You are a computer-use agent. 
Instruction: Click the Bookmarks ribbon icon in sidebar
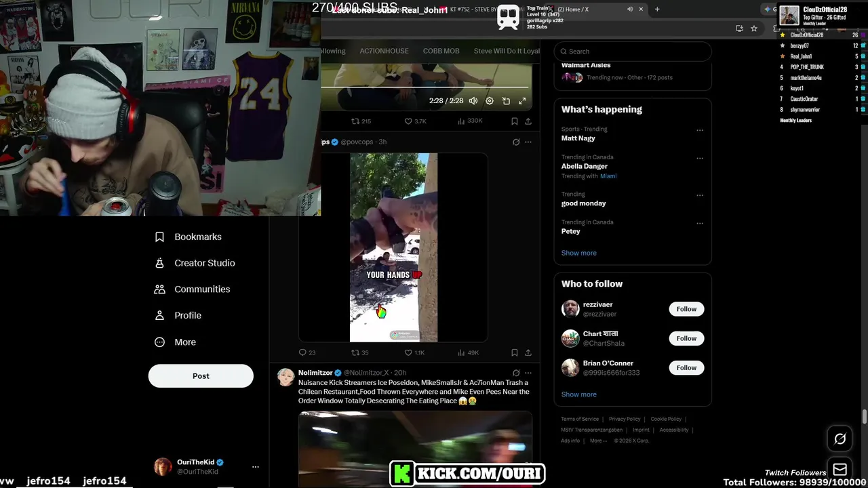tap(159, 237)
